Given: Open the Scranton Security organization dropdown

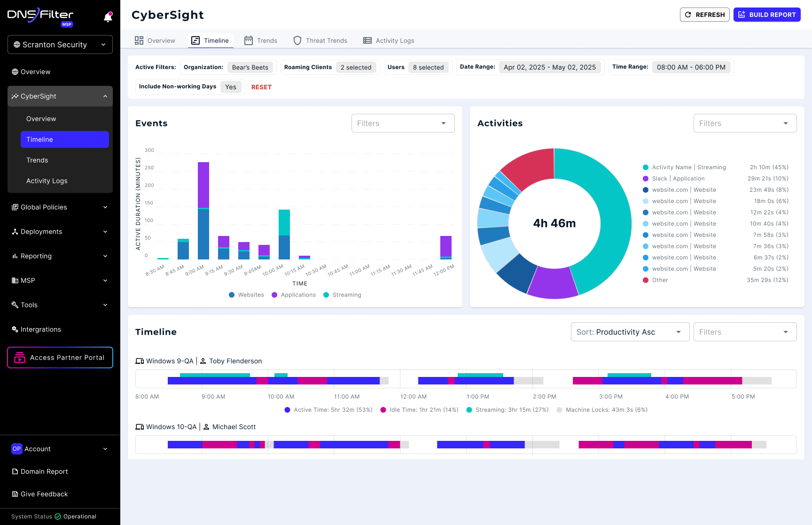Looking at the screenshot, I should click(60, 45).
